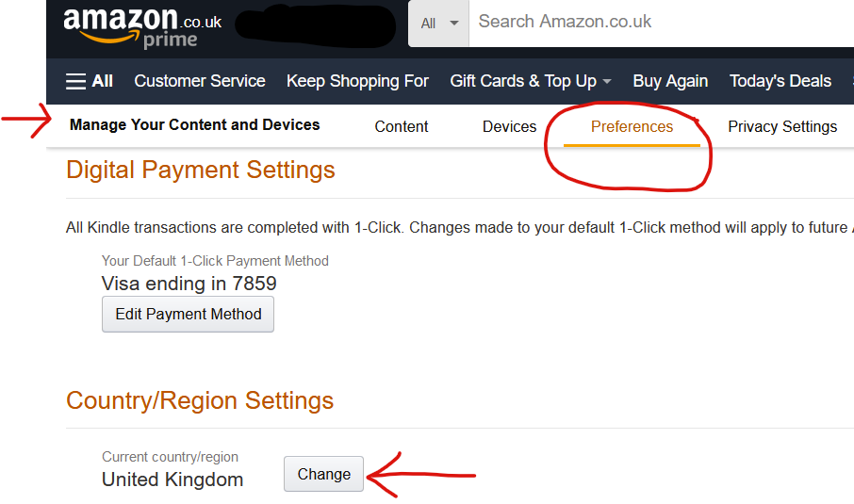
Task: Collapse the Country/Region Settings section
Action: coord(200,400)
